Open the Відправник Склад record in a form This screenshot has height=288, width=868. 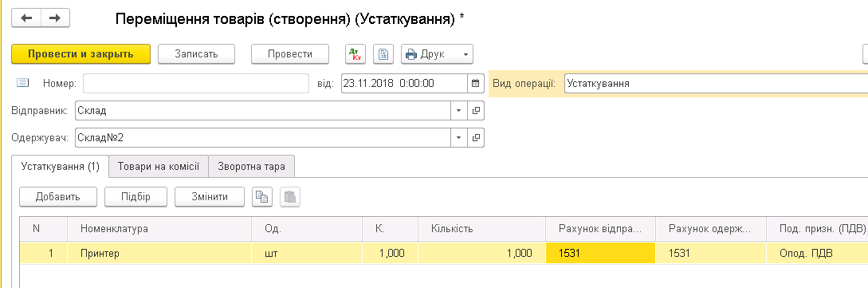click(476, 111)
